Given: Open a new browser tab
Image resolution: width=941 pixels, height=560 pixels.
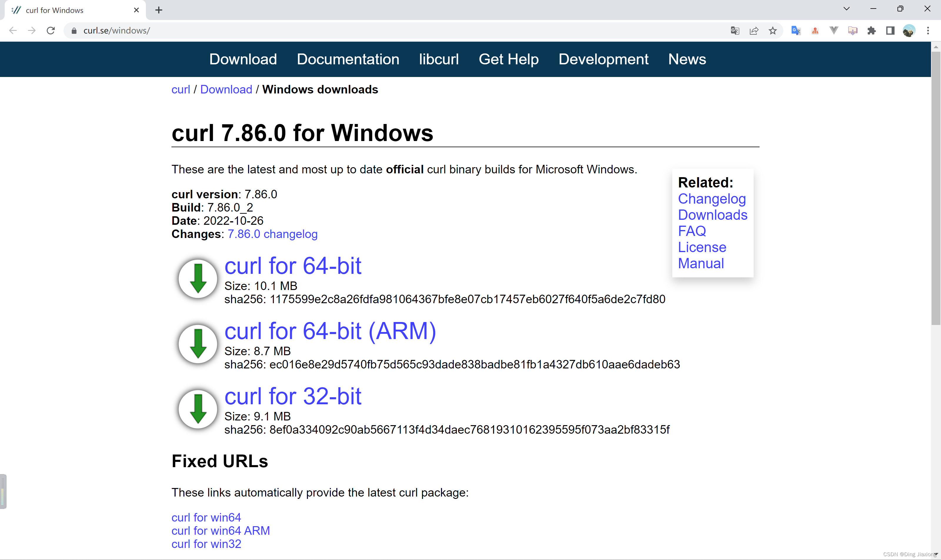Looking at the screenshot, I should tap(158, 10).
